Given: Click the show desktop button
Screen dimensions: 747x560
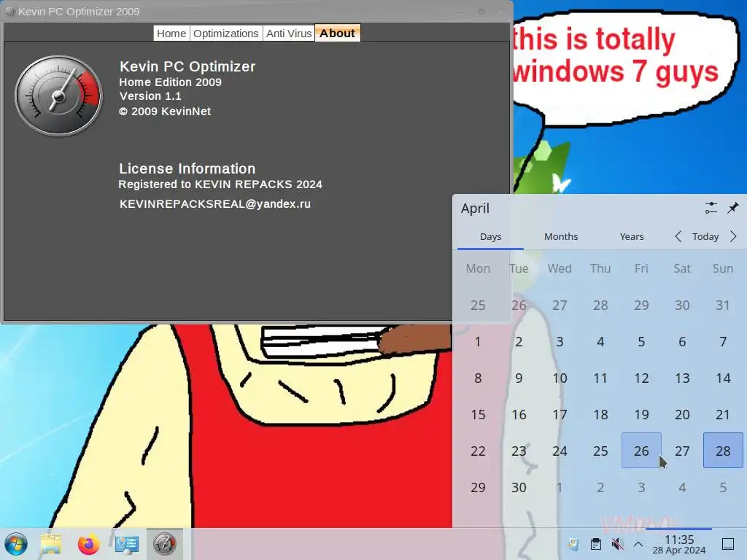Looking at the screenshot, I should pyautogui.click(x=727, y=544).
